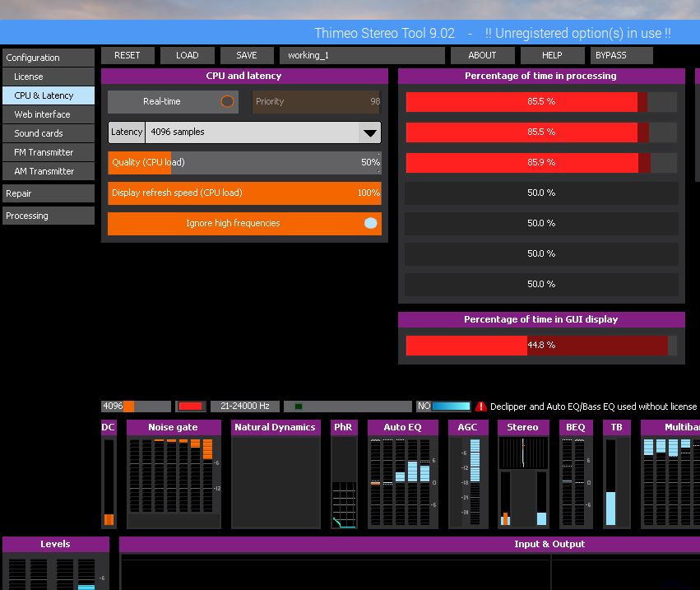Click the red clipping status indicator
The height and width of the screenshot is (590, 700).
pyautogui.click(x=191, y=406)
